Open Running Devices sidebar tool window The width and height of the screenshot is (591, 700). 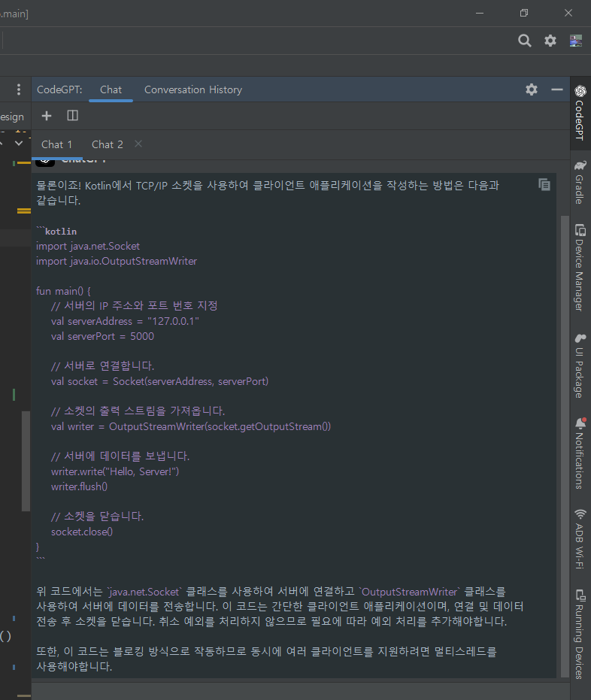(580, 634)
